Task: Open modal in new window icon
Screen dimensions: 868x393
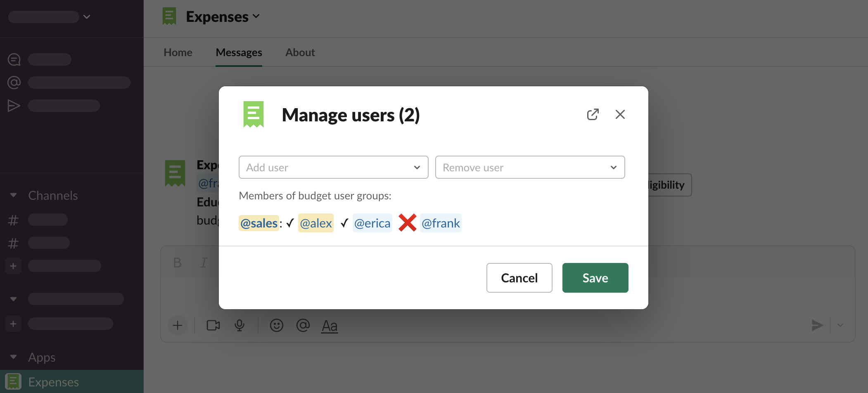Action: point(593,114)
